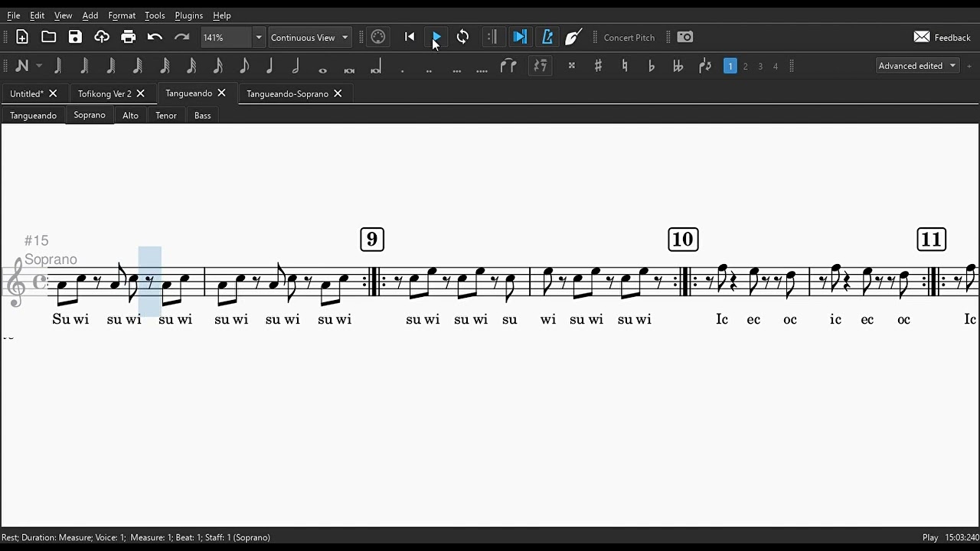Viewport: 980px width, 551px height.
Task: Toggle play repeats
Action: [492, 37]
